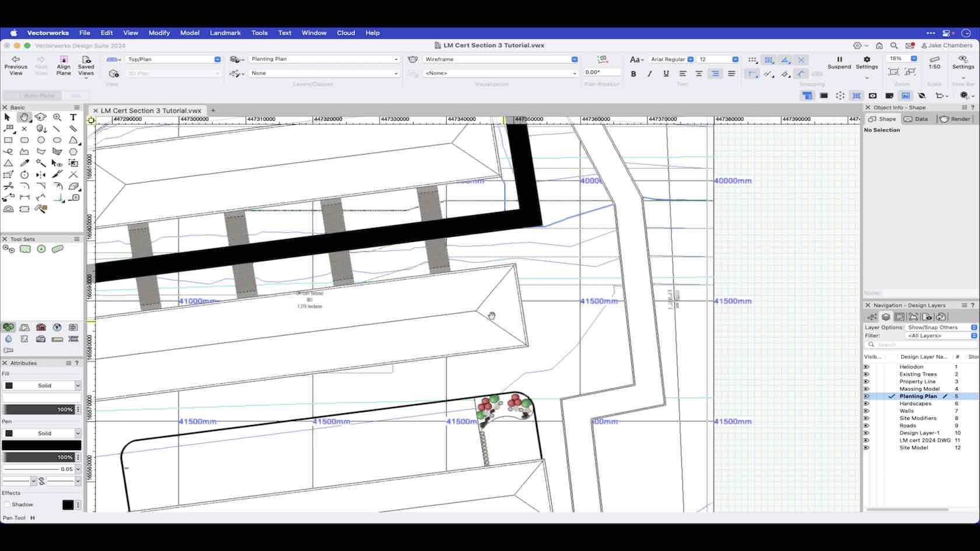The image size is (980, 551).
Task: Select the Zoom magnifier tool
Action: (57, 117)
